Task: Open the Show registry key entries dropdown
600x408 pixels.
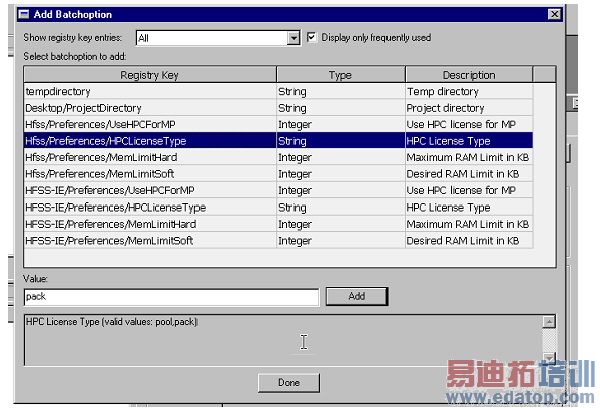Action: (293, 38)
